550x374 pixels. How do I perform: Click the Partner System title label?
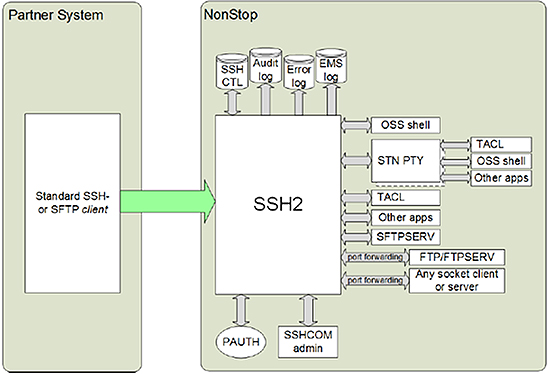pyautogui.click(x=56, y=15)
